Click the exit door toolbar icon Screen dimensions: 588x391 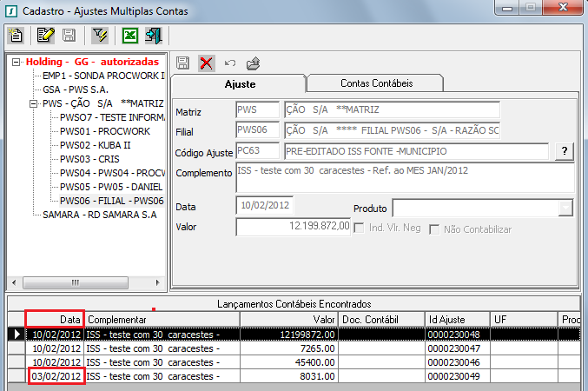click(154, 36)
